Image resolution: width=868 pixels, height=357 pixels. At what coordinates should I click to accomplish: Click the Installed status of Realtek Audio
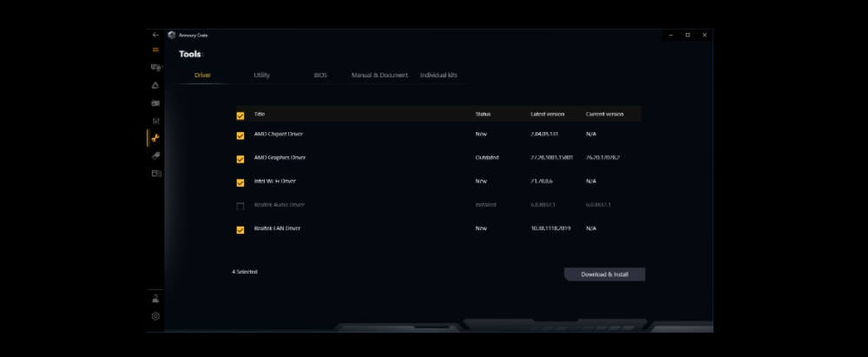[x=485, y=204]
